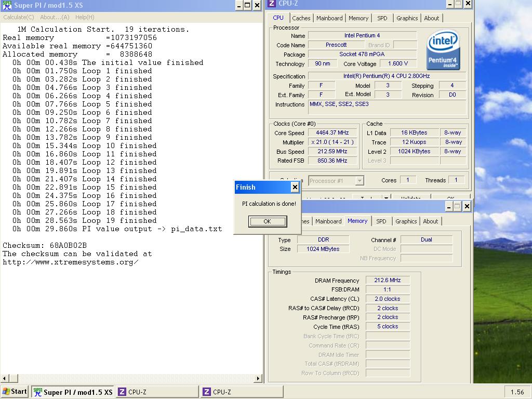Click Cycle Time (tRAS) value 5 clocks
This screenshot has height=399, width=532.
point(388,326)
